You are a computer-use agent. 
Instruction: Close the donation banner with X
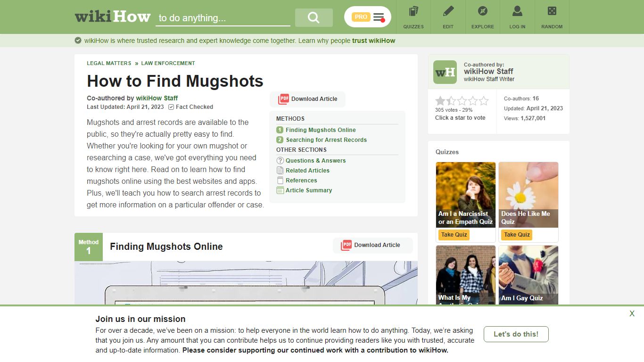[x=632, y=314]
